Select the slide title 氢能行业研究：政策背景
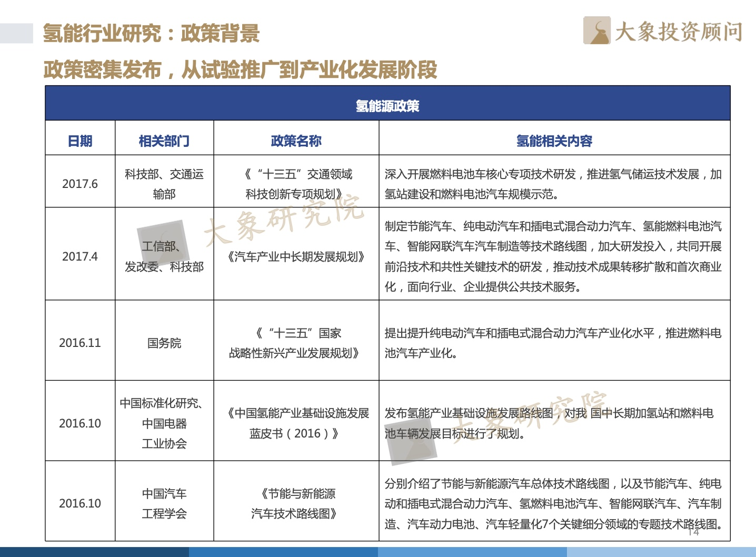 [x=151, y=33]
